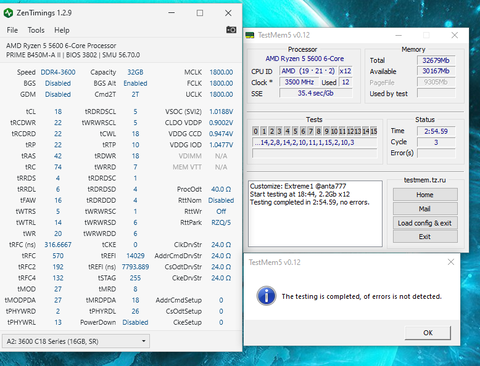Screen dimensions: 480x366
Task: Click the Available memory value 30167Mb
Action: click(436, 71)
